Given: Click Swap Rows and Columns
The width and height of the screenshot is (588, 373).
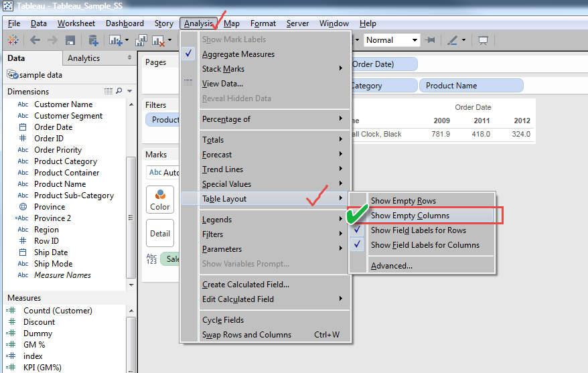Looking at the screenshot, I should 265,335.
